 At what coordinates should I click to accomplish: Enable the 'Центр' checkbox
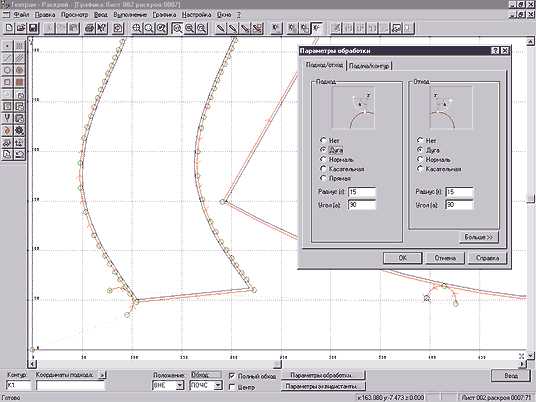232,387
